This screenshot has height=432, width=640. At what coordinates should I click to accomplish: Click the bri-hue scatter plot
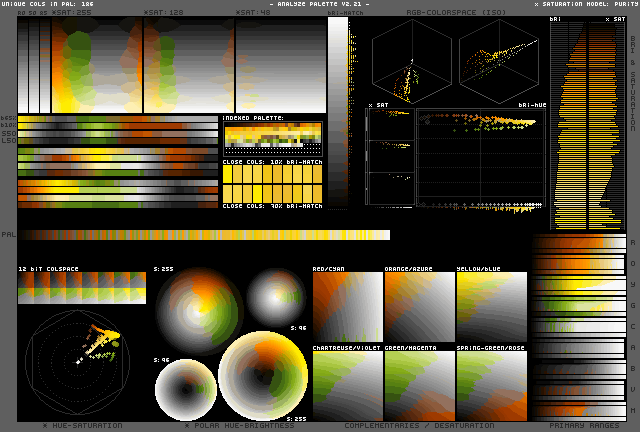click(481, 160)
